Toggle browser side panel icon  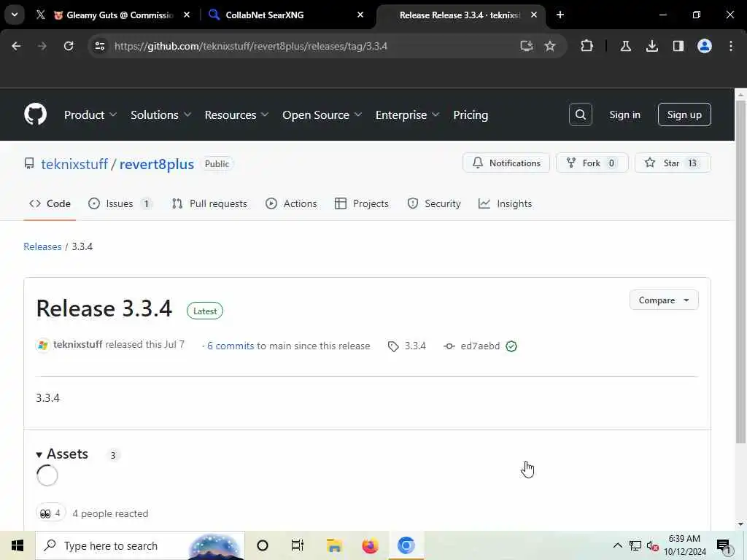click(678, 46)
